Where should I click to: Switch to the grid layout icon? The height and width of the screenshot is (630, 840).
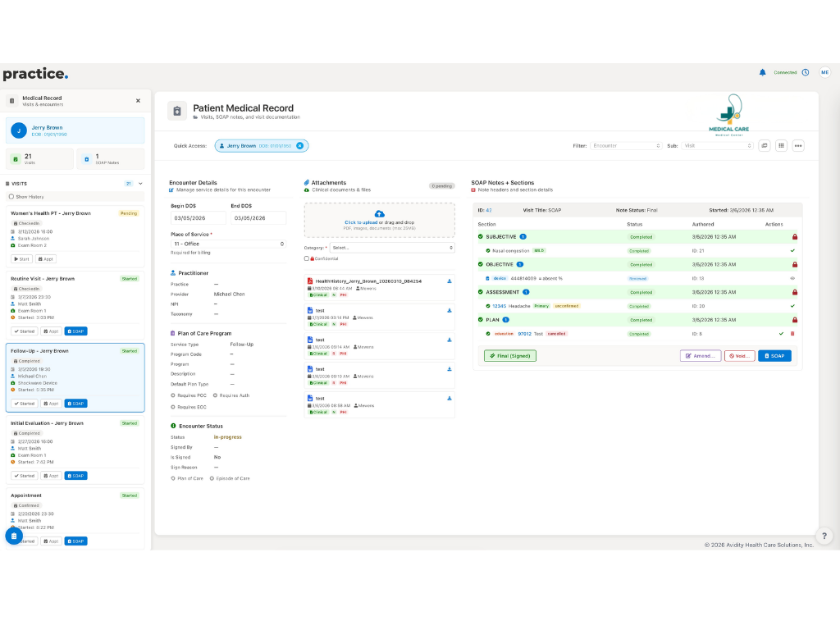point(781,146)
